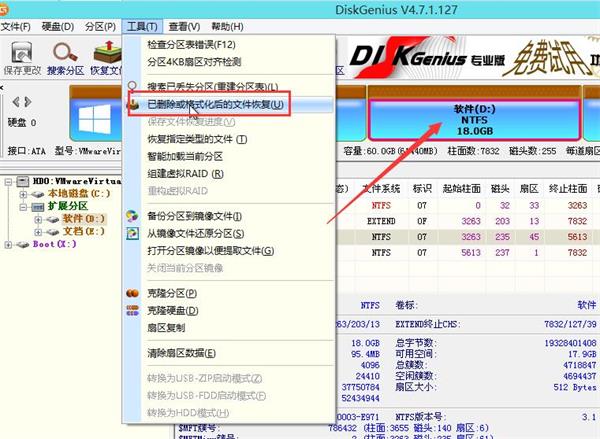The image size is (600, 439).
Task: Click the EXTEND row in partition table
Action: 468,221
